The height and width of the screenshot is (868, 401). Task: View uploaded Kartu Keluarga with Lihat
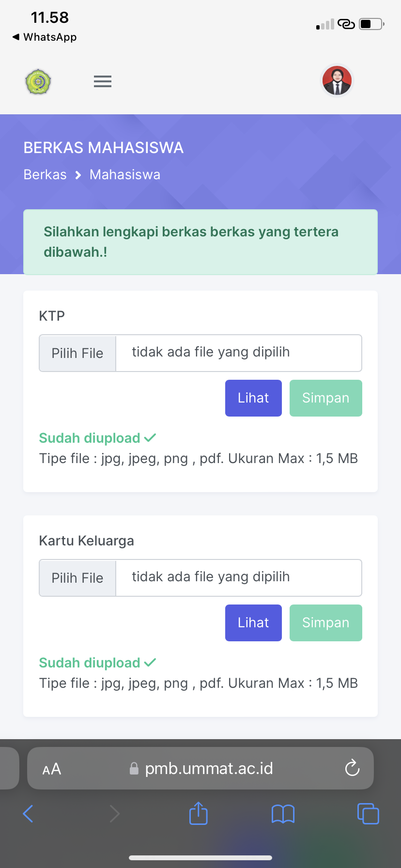[x=253, y=623]
